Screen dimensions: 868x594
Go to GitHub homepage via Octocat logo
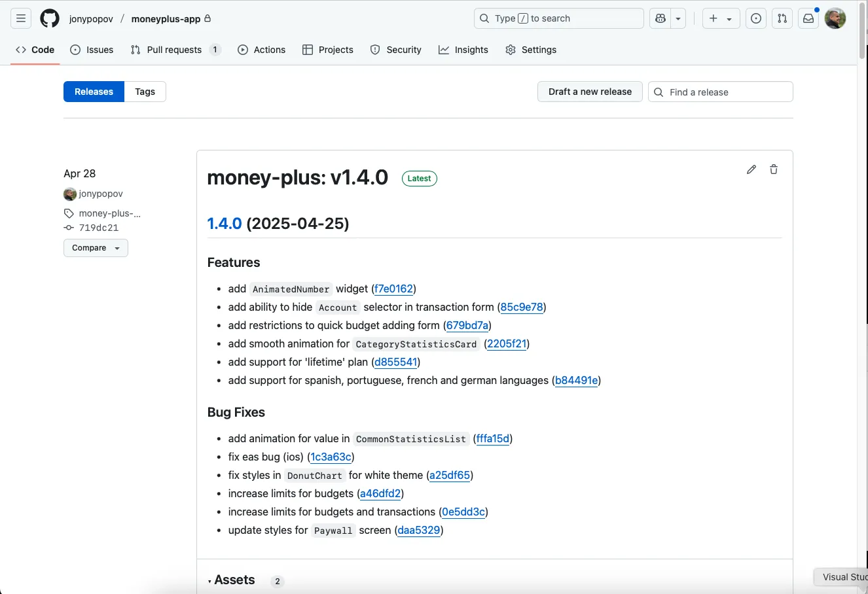coord(50,18)
